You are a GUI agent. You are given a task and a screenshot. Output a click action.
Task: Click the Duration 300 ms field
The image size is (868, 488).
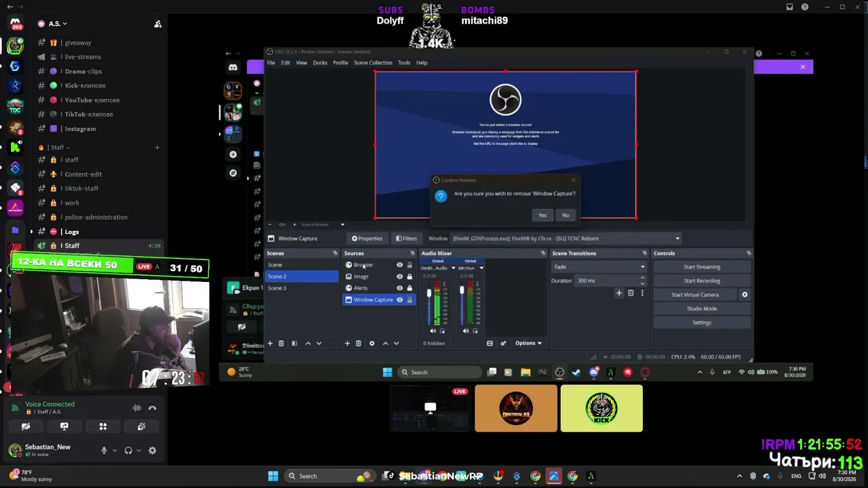(611, 281)
